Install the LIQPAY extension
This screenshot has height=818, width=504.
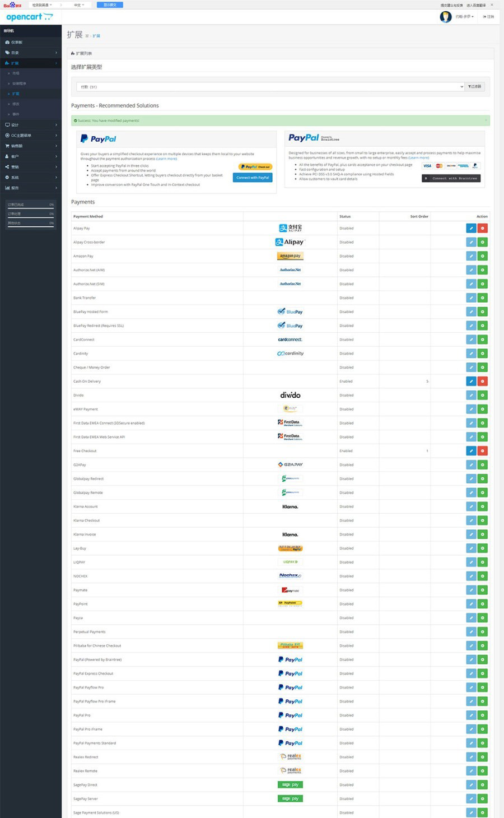click(x=482, y=562)
